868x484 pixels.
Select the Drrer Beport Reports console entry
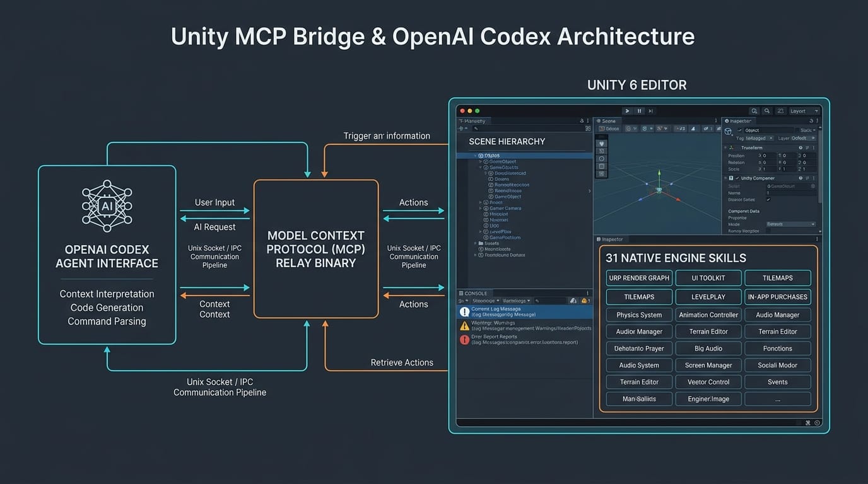[x=524, y=340]
